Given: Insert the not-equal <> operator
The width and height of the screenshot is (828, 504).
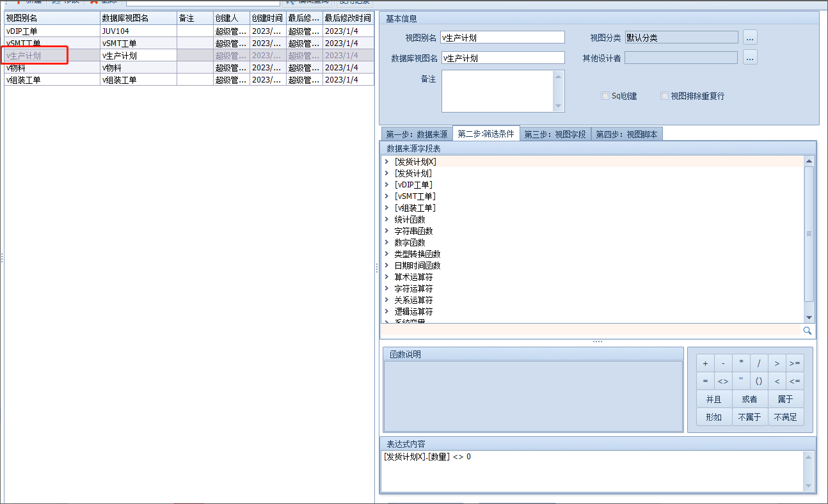Looking at the screenshot, I should 723,381.
